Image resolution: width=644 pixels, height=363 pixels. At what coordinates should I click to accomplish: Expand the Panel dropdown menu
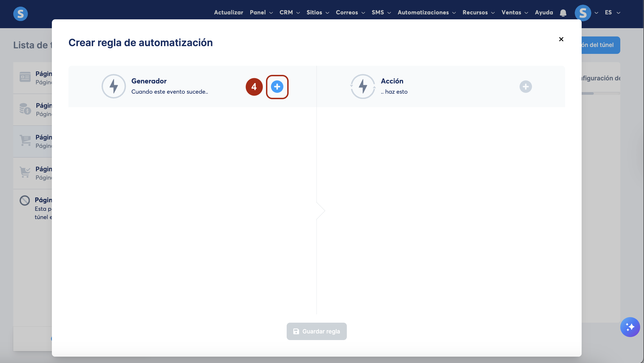click(261, 12)
